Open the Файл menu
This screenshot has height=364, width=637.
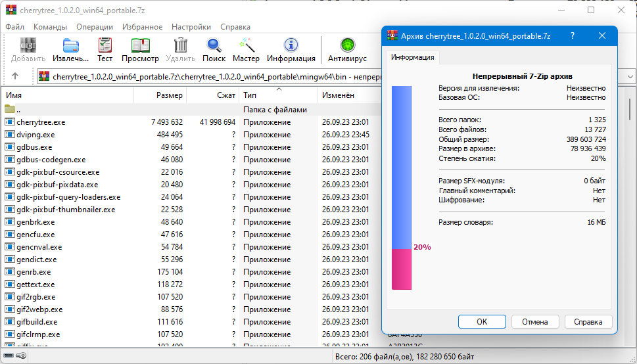(x=14, y=27)
